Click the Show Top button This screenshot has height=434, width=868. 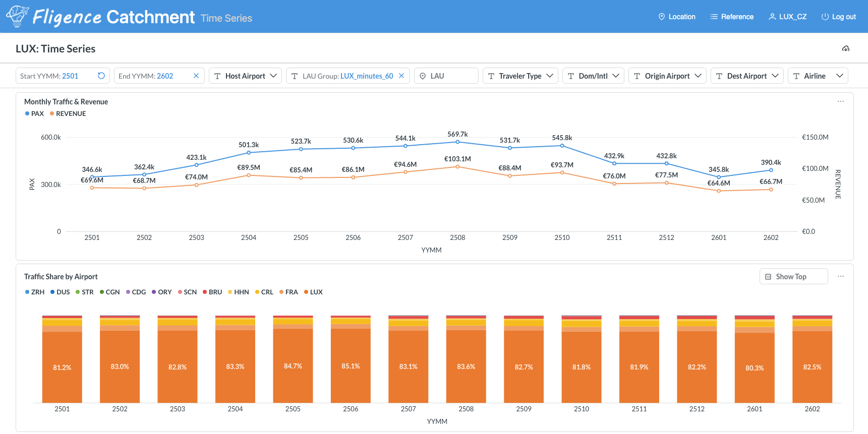click(x=793, y=276)
